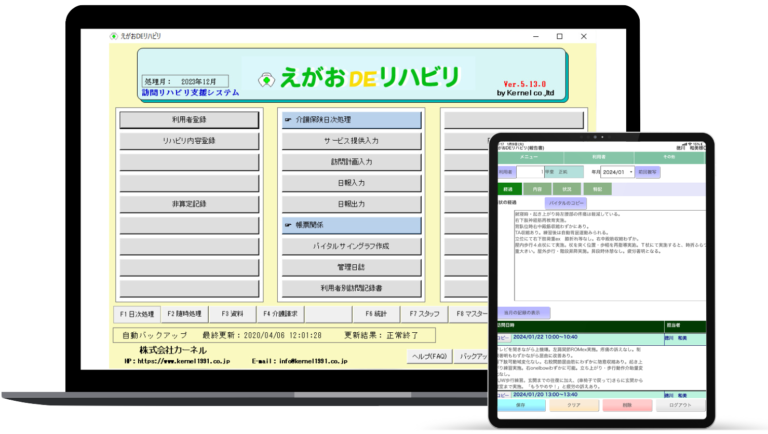Open バイタルサイングラフ作成
The image size is (768, 434).
point(352,246)
